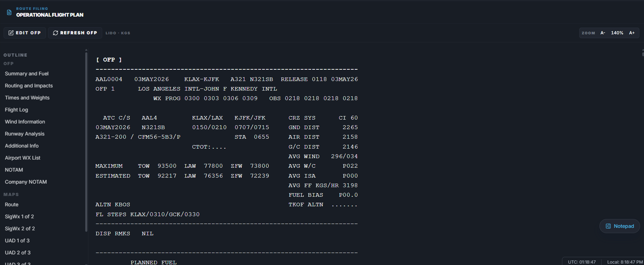644x265 pixels.
Task: Click the Local time in status bar
Action: 625,262
